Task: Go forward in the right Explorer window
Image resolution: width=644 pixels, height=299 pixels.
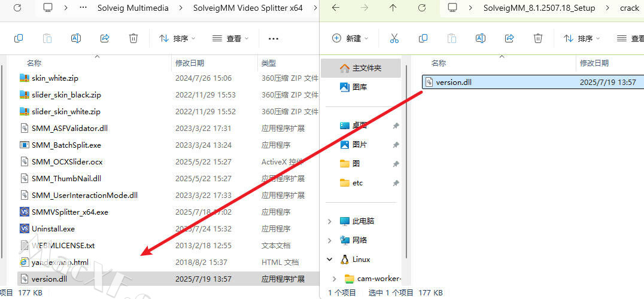Action: tap(364, 8)
